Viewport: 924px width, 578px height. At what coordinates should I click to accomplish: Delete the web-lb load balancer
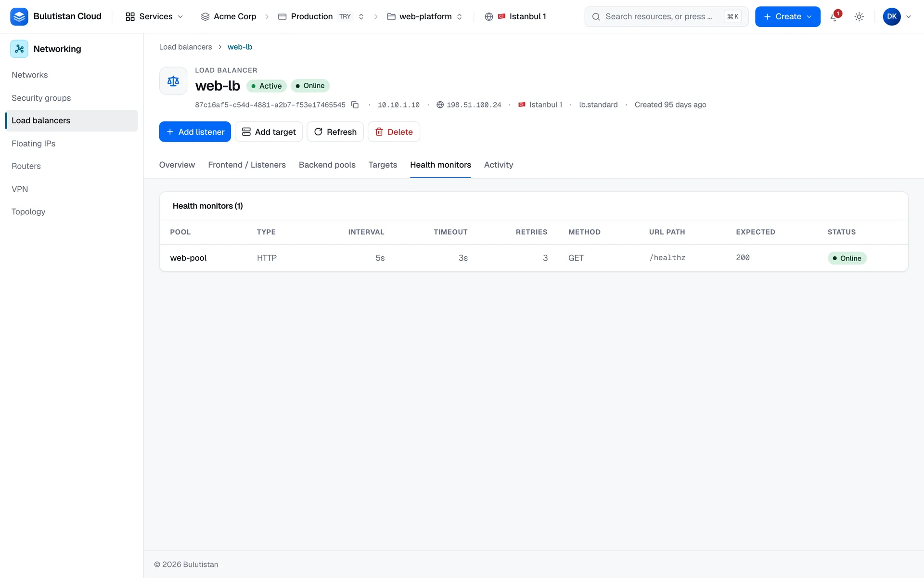394,132
